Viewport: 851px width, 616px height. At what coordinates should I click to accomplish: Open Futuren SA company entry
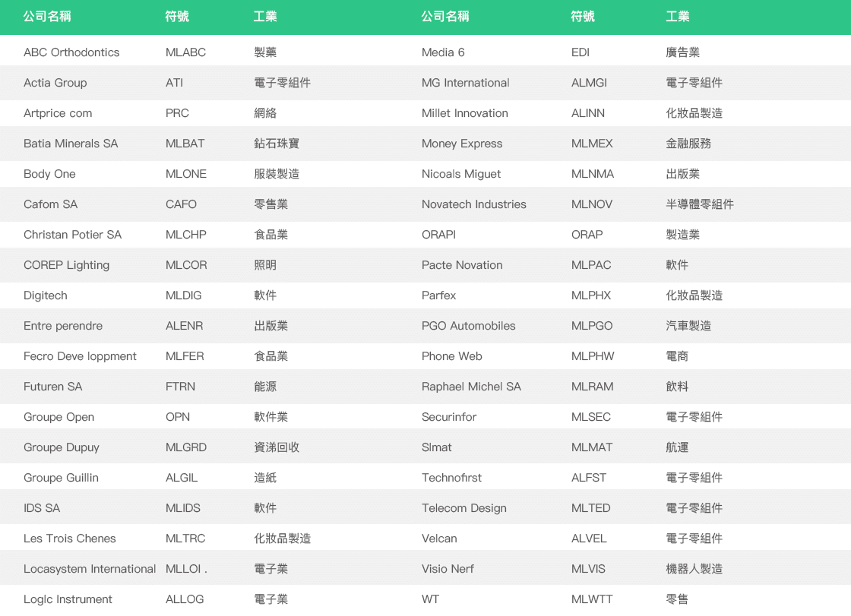click(52, 387)
